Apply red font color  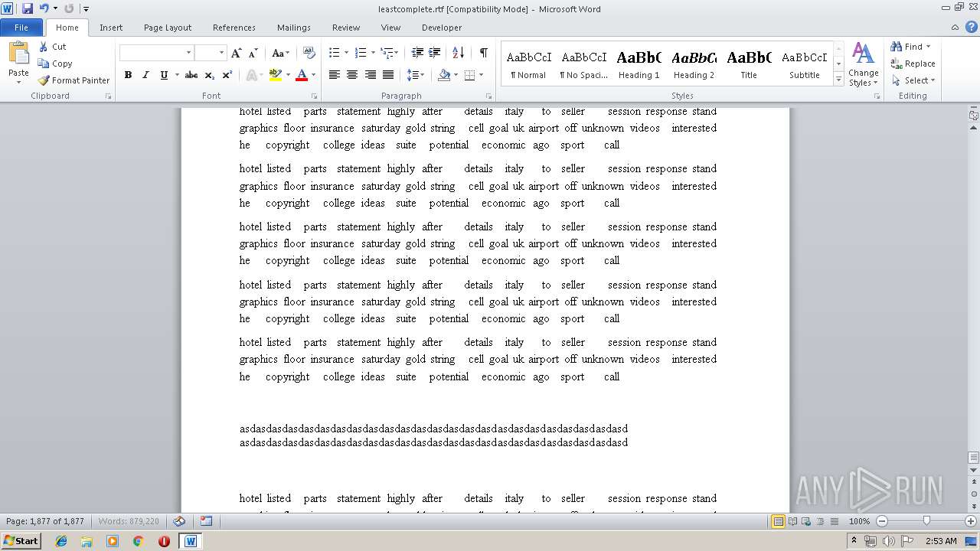[301, 75]
